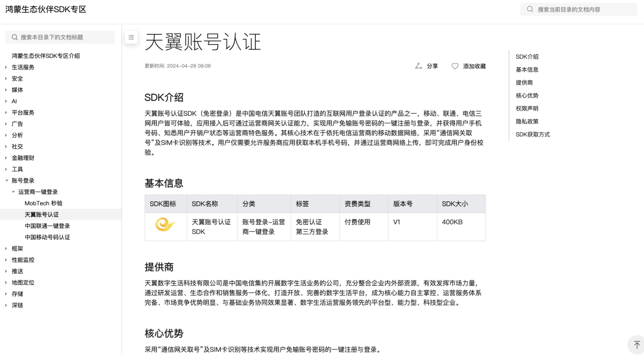Screen dimensions: 644x355
Task: Expand the 金融理财 category
Action: (7, 158)
